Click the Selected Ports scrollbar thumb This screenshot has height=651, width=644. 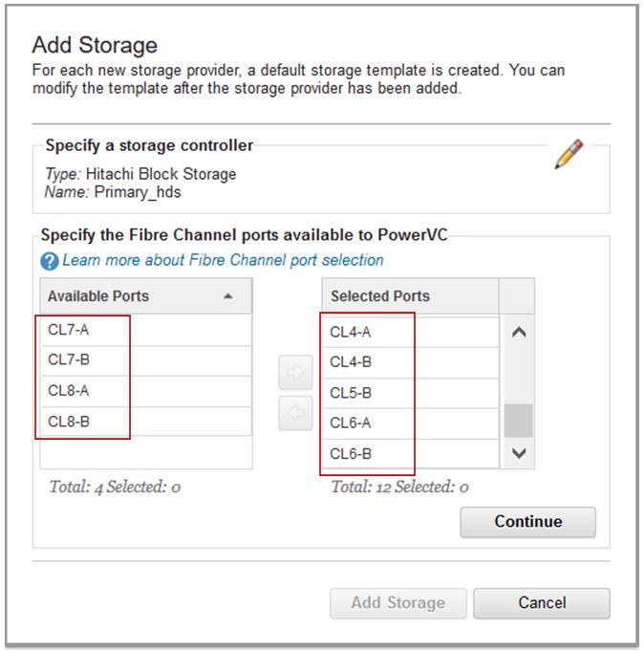518,421
